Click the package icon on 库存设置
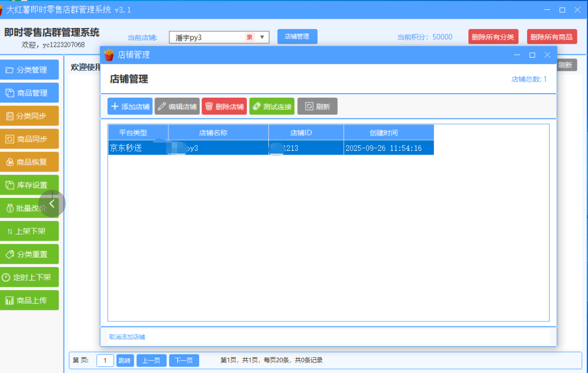Screen dimensions: 588x373 tap(10, 185)
